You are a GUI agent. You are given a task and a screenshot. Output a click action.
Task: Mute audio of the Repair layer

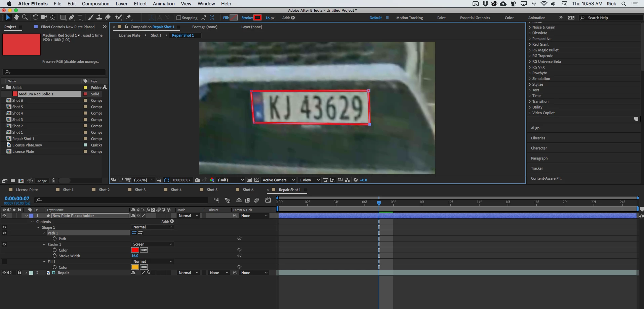point(9,273)
